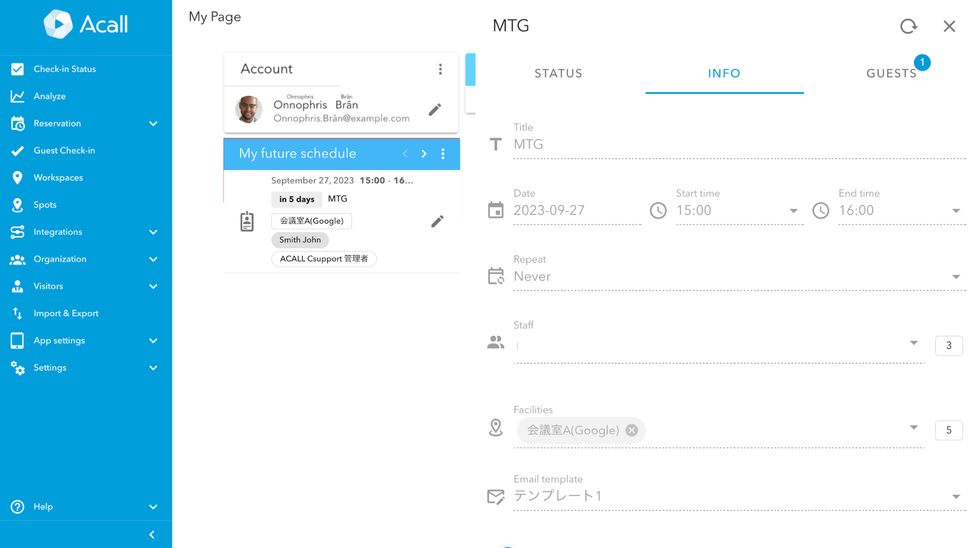The image size is (980, 548).
Task: Click the Staff people icon
Action: (496, 342)
